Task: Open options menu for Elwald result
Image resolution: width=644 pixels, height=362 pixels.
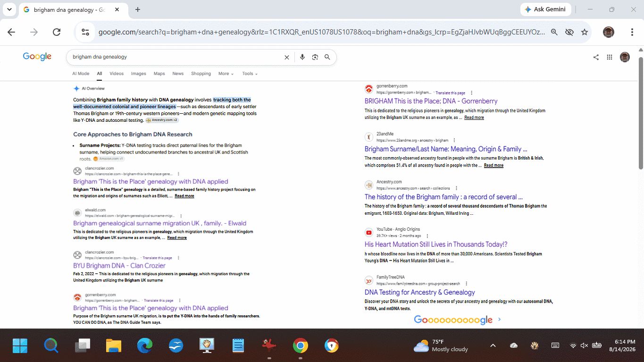Action: point(181,216)
